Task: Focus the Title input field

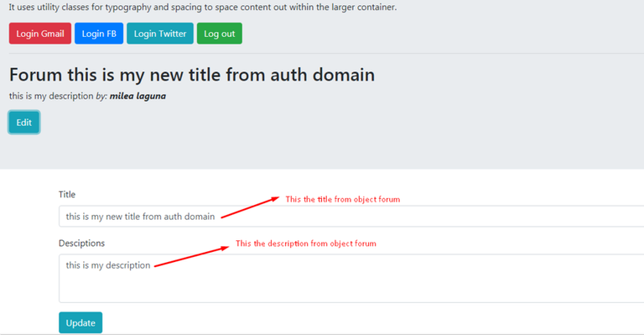Action: (351, 217)
